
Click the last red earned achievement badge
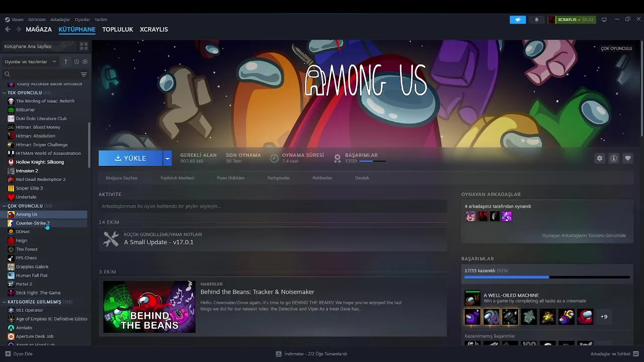pyautogui.click(x=585, y=317)
